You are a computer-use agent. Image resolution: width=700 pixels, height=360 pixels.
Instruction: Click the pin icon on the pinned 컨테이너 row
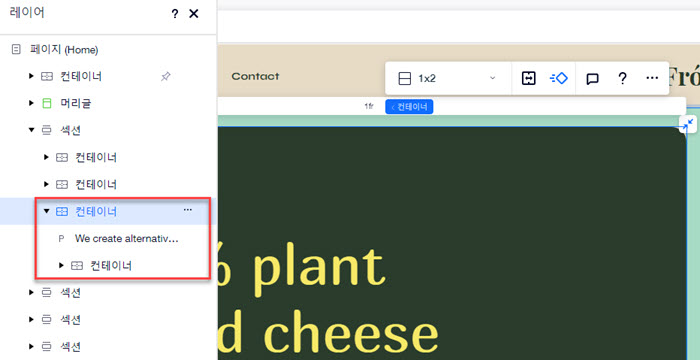pyautogui.click(x=166, y=76)
